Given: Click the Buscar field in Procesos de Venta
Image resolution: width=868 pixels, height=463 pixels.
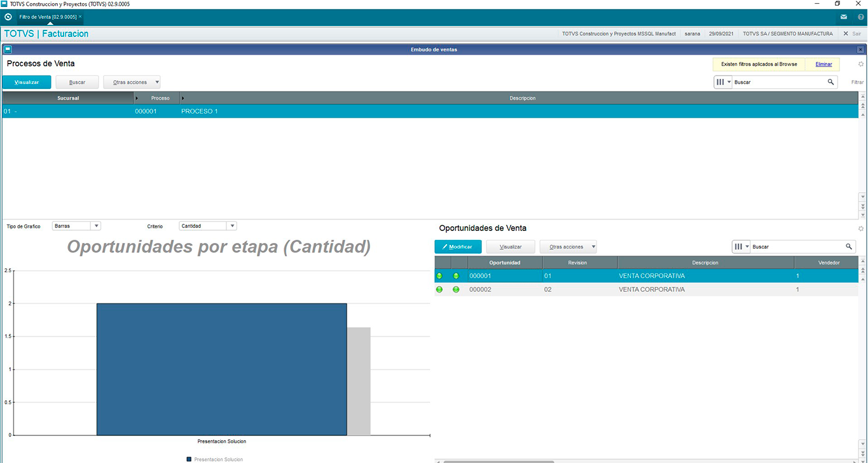Looking at the screenshot, I should tap(779, 82).
